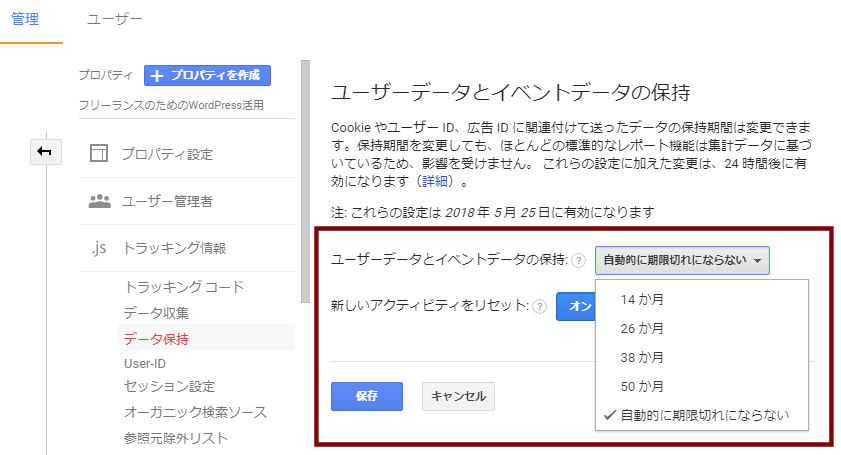The image size is (841, 455).
Task: Select checked 自動的に期限切れにならない list option
Action: tap(702, 415)
